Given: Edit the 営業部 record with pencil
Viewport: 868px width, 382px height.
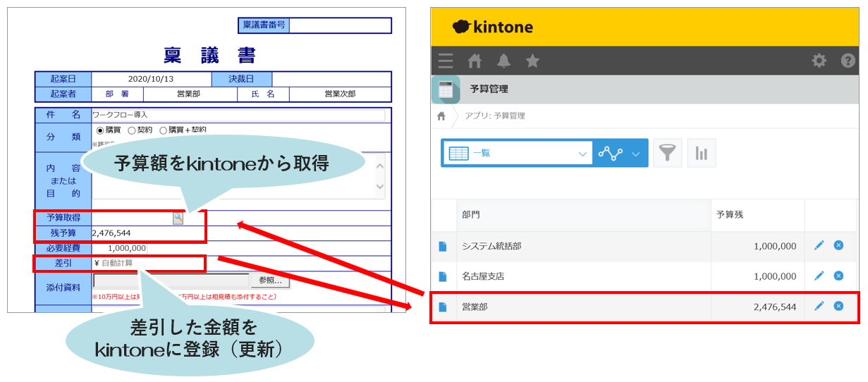Looking at the screenshot, I should [x=819, y=306].
